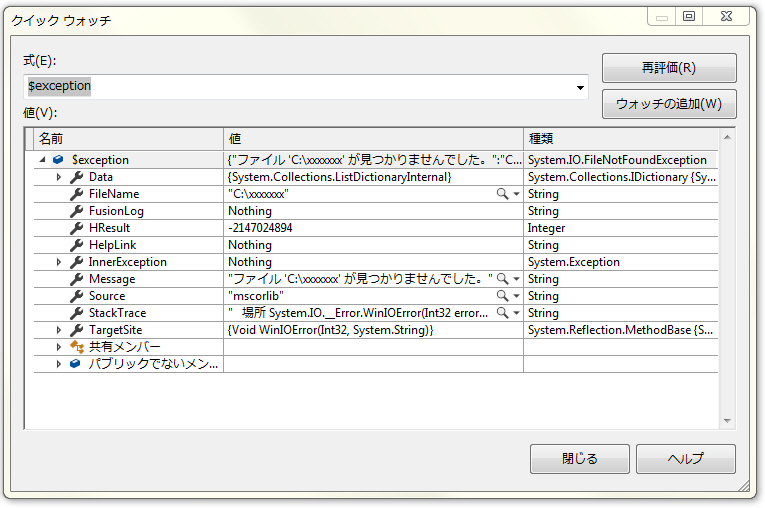Click the wrench icon beside StackTrace
Viewport: 765px width, 508px height.
pos(77,313)
